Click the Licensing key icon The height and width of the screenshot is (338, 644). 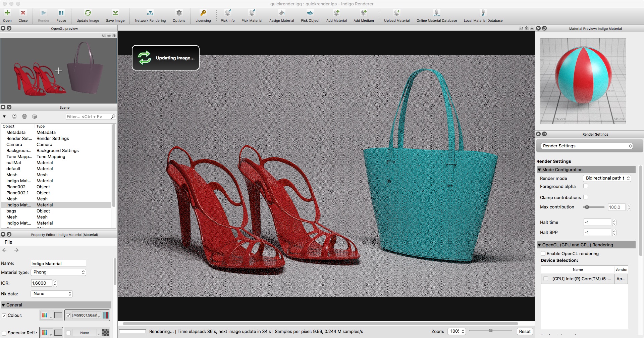point(203,13)
